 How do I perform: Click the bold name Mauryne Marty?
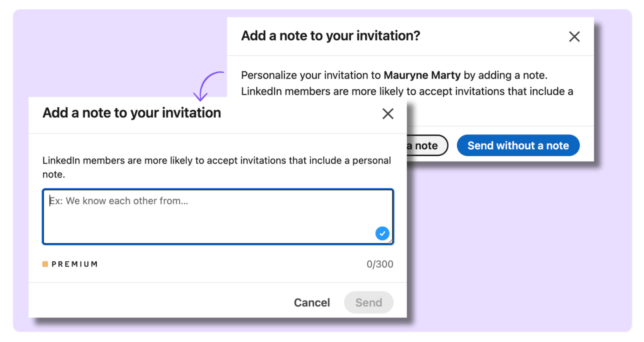click(x=422, y=75)
